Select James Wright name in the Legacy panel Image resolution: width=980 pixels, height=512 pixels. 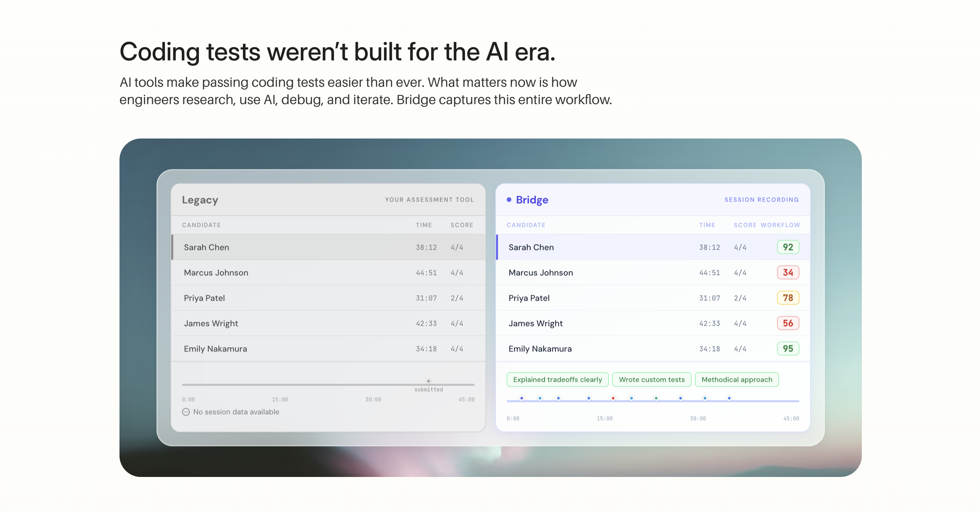pyautogui.click(x=211, y=324)
